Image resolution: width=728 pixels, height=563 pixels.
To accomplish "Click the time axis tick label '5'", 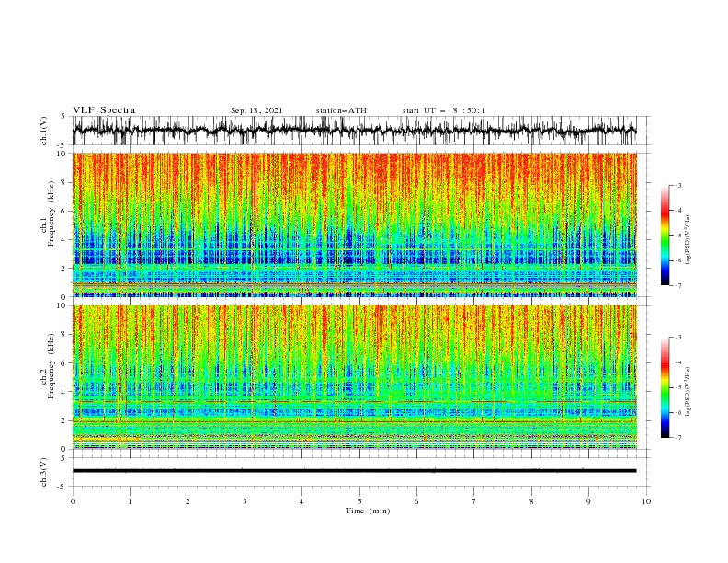I will coord(359,501).
